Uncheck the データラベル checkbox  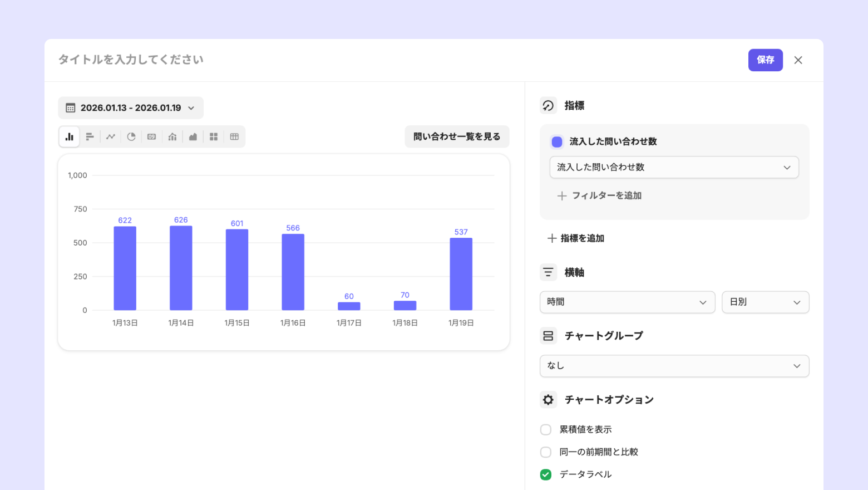[x=546, y=474]
